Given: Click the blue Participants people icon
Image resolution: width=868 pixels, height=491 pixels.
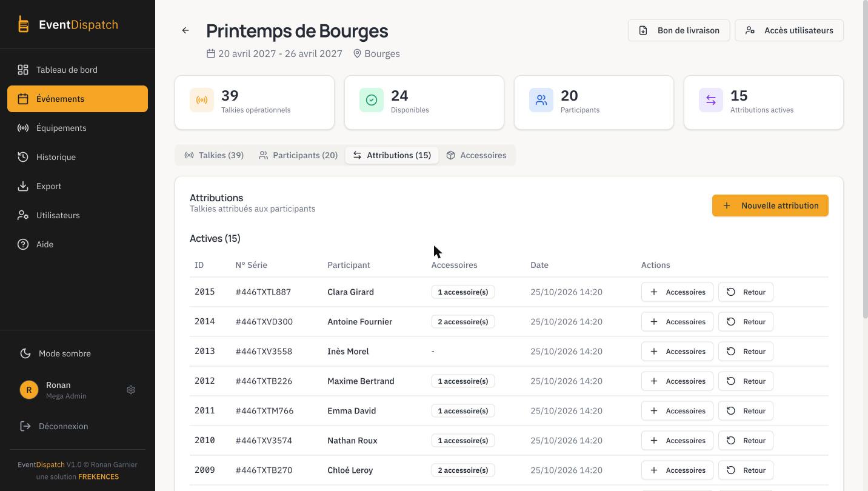Looking at the screenshot, I should (x=541, y=100).
